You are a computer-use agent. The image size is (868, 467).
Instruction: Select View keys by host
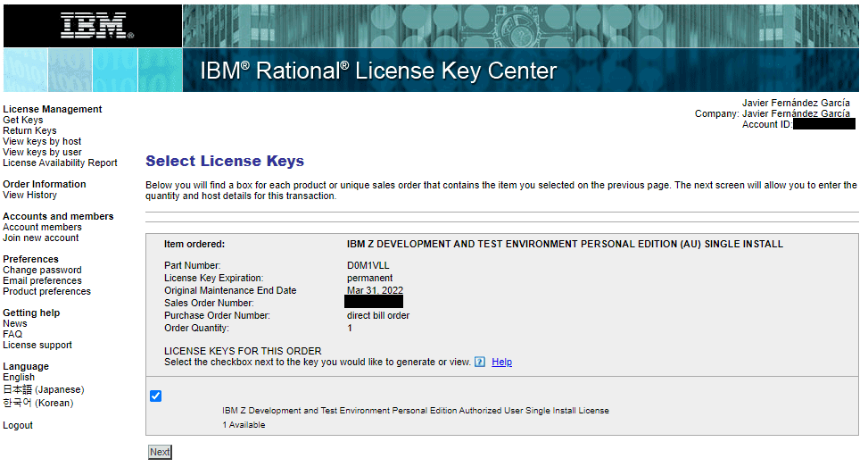click(42, 141)
